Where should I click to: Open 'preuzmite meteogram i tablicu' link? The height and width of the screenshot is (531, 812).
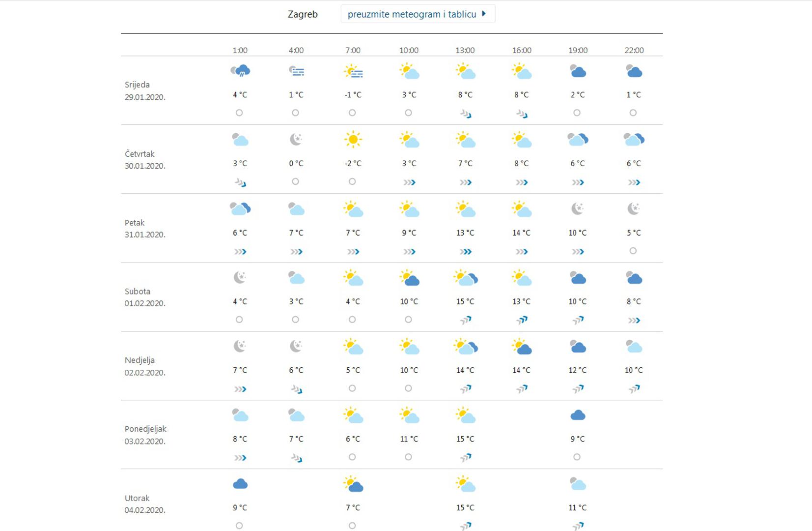(x=412, y=14)
